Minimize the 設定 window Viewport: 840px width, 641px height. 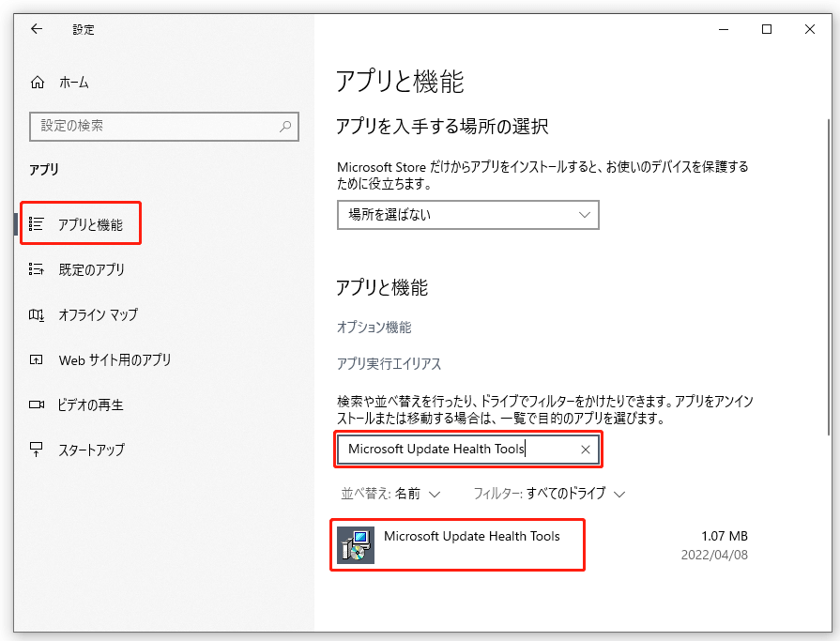tap(724, 29)
